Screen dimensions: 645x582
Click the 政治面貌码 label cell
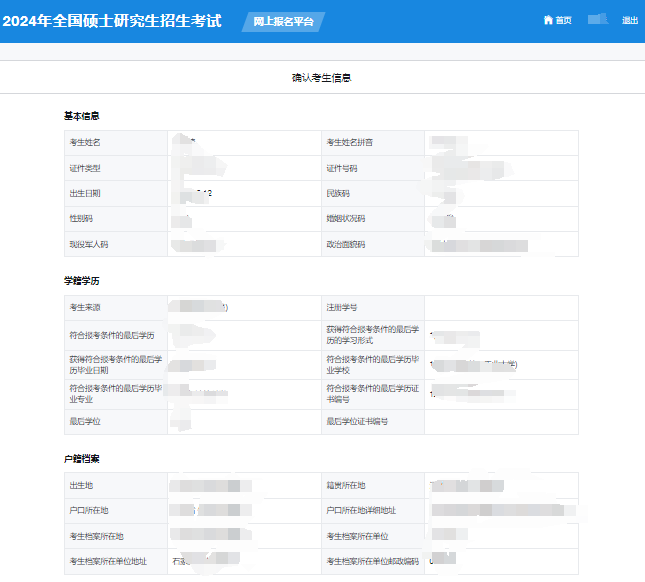[346, 244]
